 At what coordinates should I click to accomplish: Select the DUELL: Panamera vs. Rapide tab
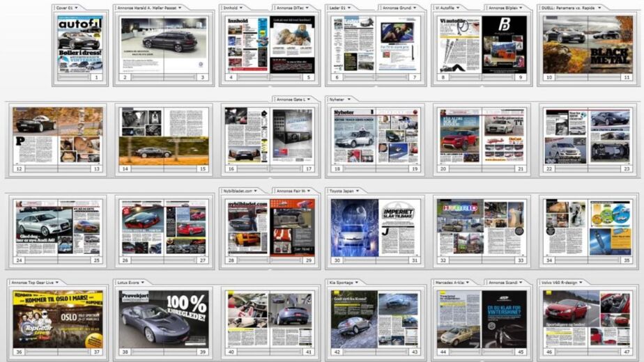pos(572,8)
